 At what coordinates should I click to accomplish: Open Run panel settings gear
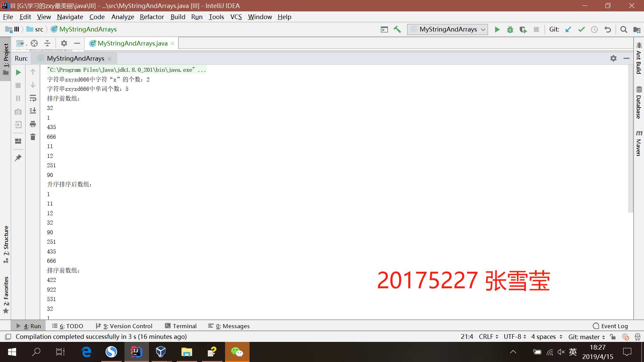tap(613, 58)
